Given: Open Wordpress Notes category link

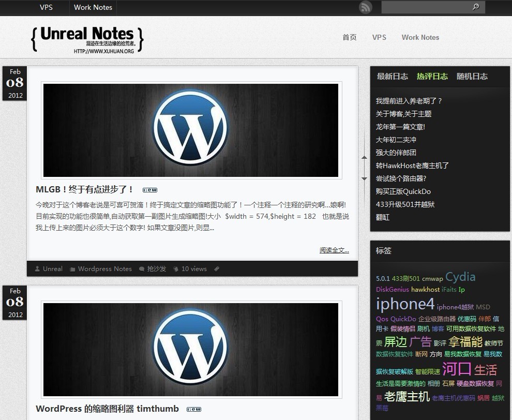Looking at the screenshot, I should point(105,269).
